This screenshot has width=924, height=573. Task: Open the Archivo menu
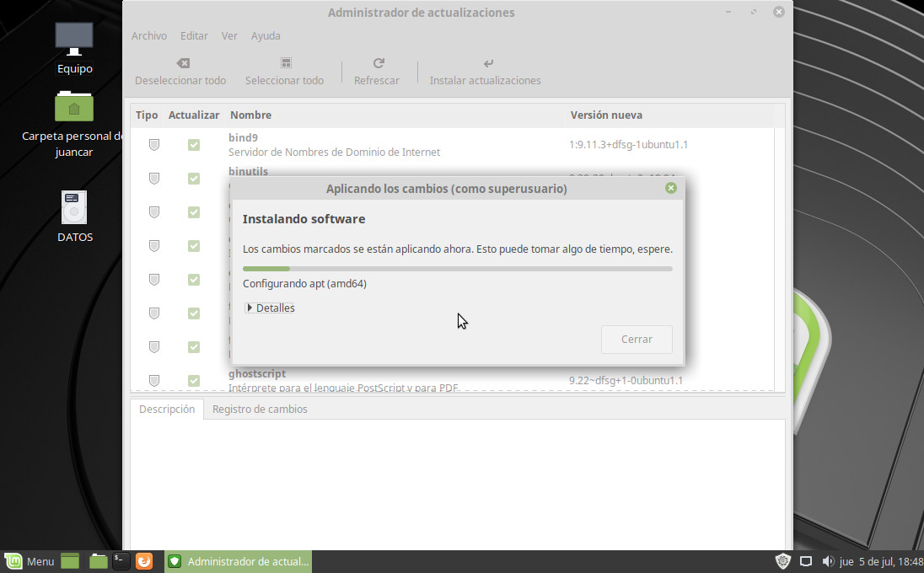point(149,36)
